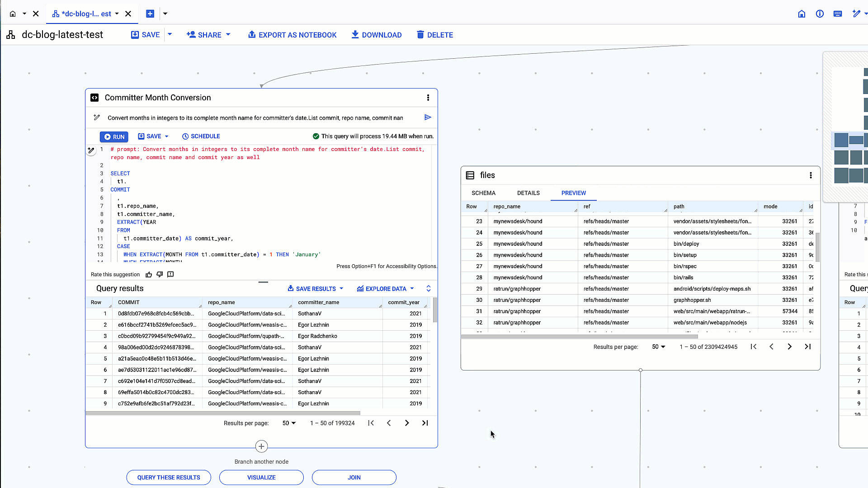Click the kebab menu icon on Committer Month Conversion
The width and height of the screenshot is (868, 488).
428,98
